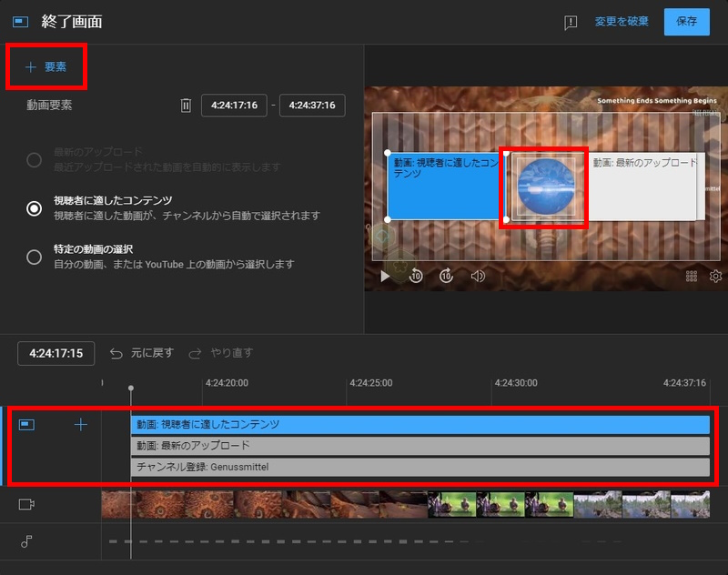Viewport: 728px width, 575px height.
Task: Select the 最新のアップロード radio option
Action: click(x=34, y=160)
